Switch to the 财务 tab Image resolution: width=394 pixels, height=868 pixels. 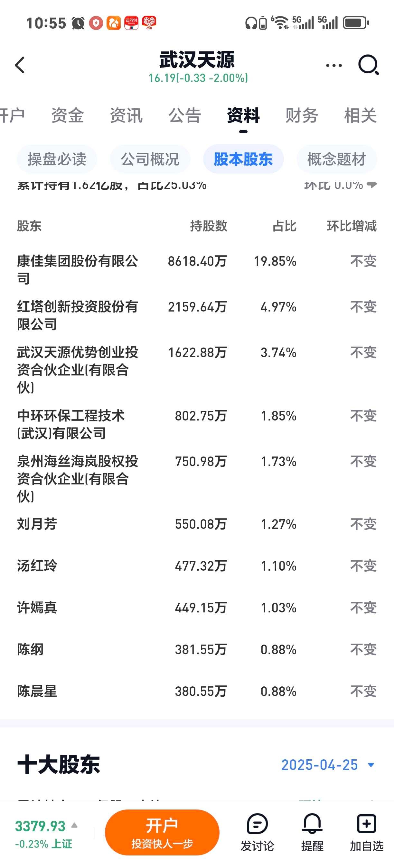pos(302,115)
